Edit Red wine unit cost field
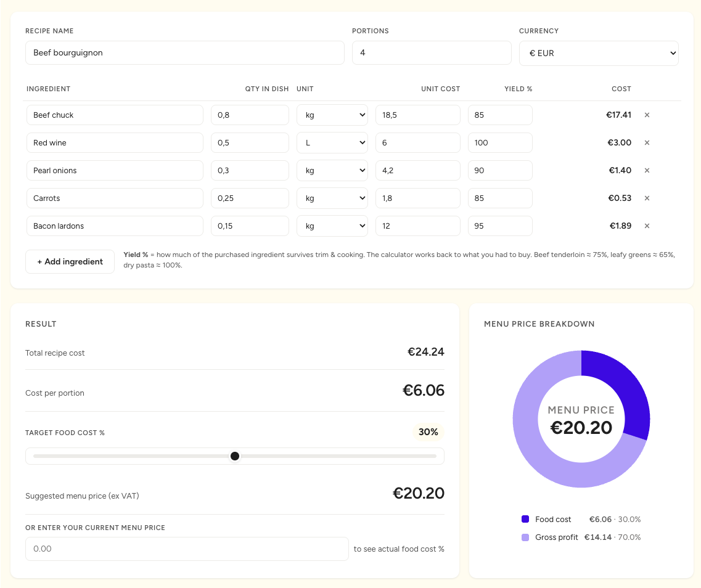The height and width of the screenshot is (588, 701). pos(418,142)
